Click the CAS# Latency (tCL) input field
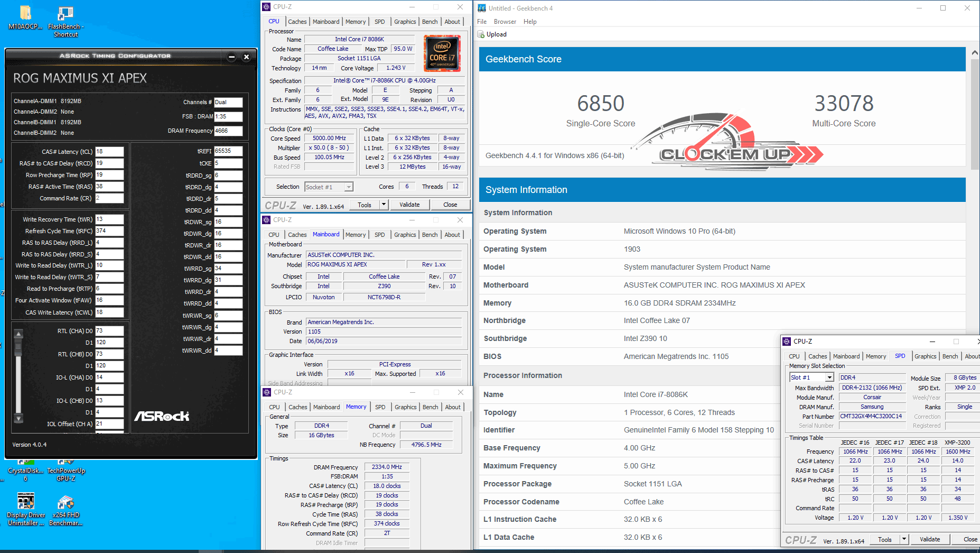 pos(109,152)
